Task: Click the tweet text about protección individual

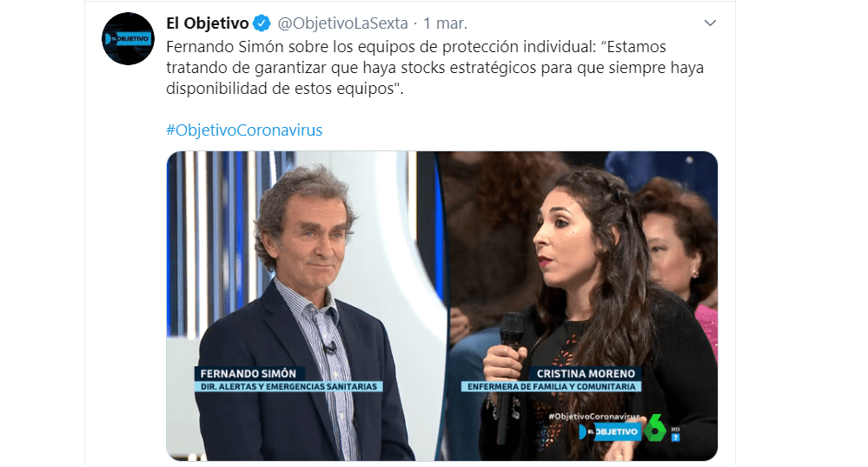Action: click(434, 68)
